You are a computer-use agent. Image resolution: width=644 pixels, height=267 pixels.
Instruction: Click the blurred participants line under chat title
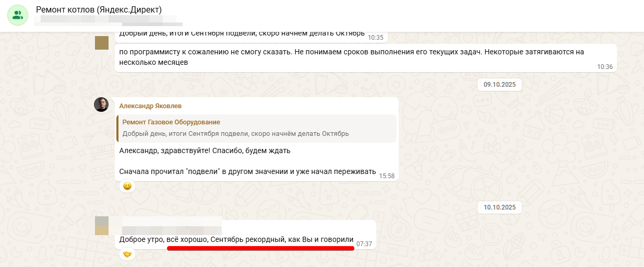[x=109, y=20]
